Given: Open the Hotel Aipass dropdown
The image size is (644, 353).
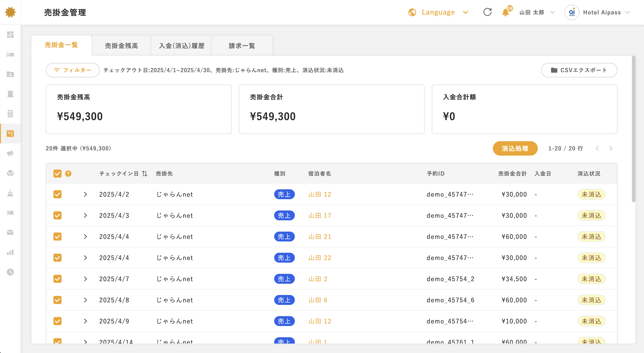Looking at the screenshot, I should click(606, 12).
